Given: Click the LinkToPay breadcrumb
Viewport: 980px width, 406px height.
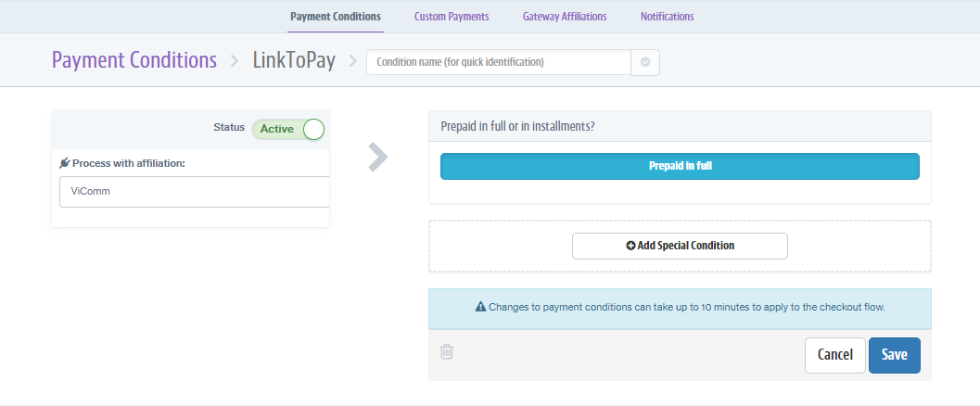Looking at the screenshot, I should [295, 61].
